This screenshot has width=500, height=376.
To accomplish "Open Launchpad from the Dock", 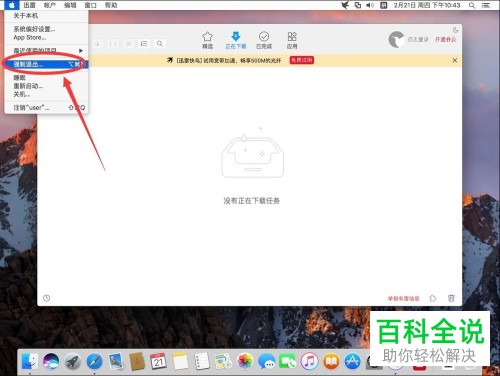I will [72, 361].
